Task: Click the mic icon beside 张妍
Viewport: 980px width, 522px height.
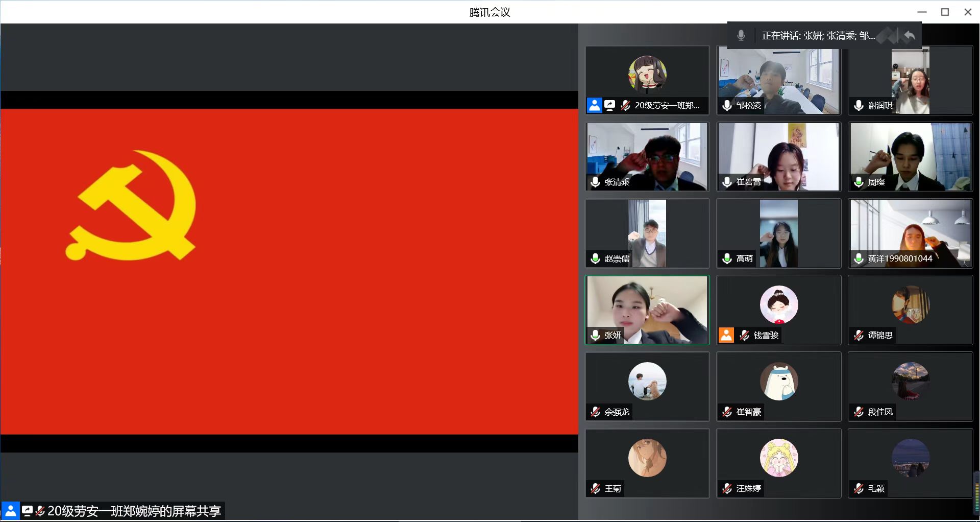Action: click(595, 335)
